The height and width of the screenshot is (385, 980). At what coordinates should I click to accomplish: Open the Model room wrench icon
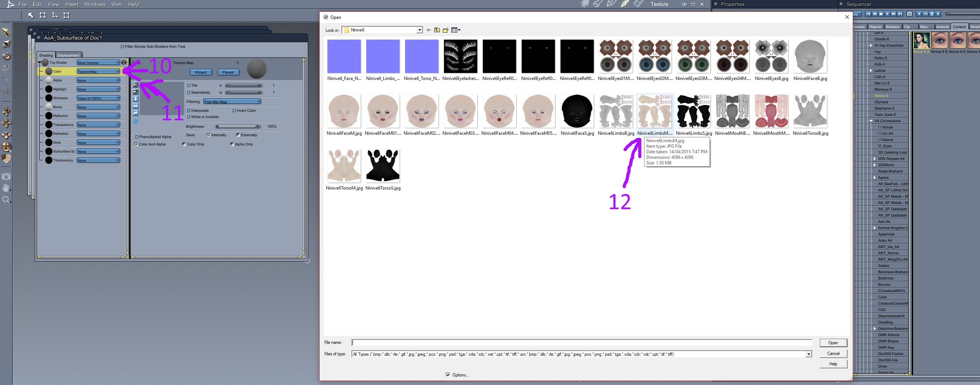[598, 4]
